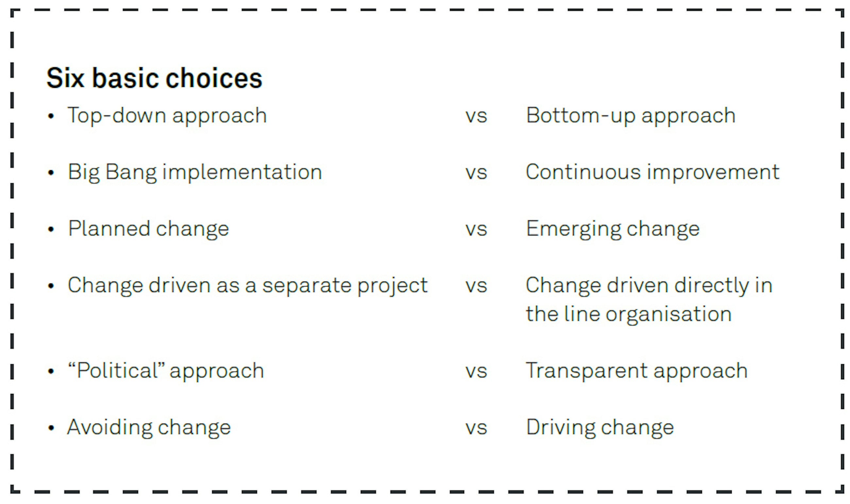Screen dimensions: 850x504
Task: Select the "Top-down approach" text
Action: (167, 116)
